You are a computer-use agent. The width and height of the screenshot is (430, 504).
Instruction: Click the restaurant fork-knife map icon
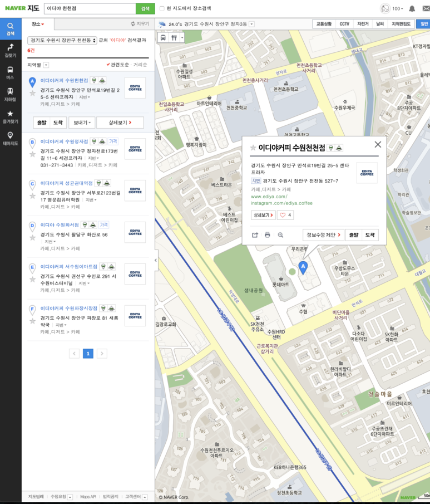point(174,38)
